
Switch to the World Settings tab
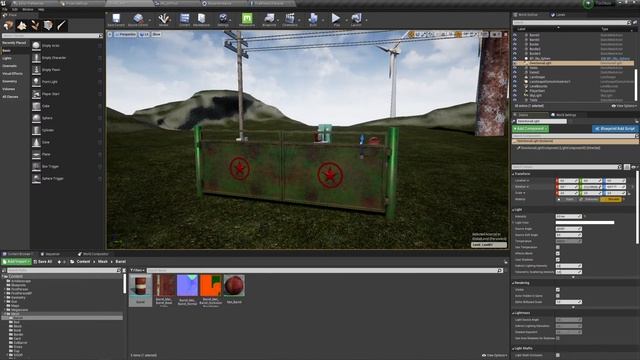point(564,115)
